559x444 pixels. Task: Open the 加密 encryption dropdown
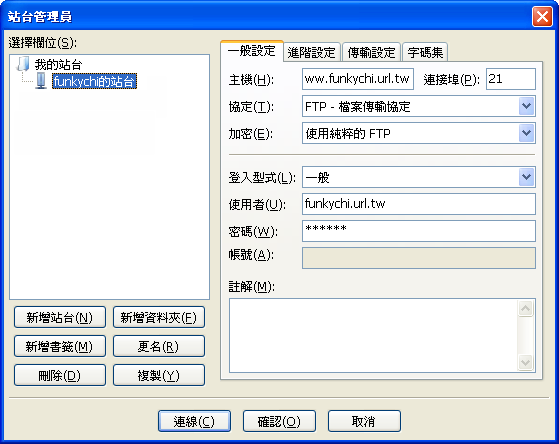point(419,133)
